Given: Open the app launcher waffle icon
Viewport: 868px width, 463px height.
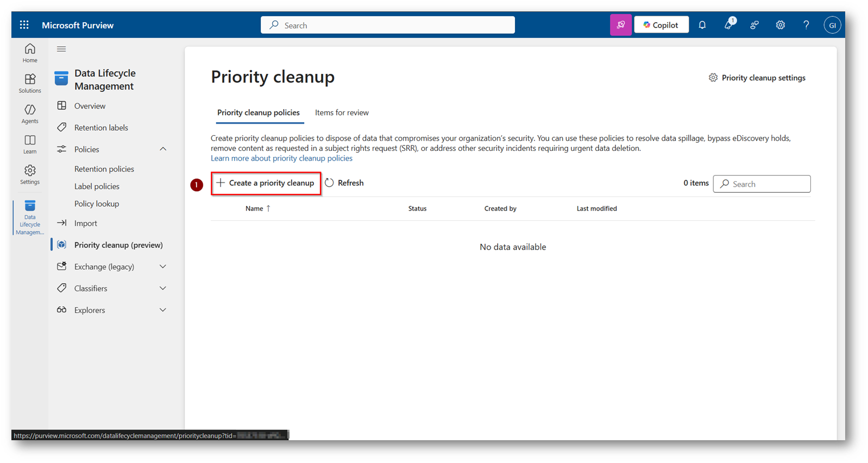Looking at the screenshot, I should click(24, 25).
